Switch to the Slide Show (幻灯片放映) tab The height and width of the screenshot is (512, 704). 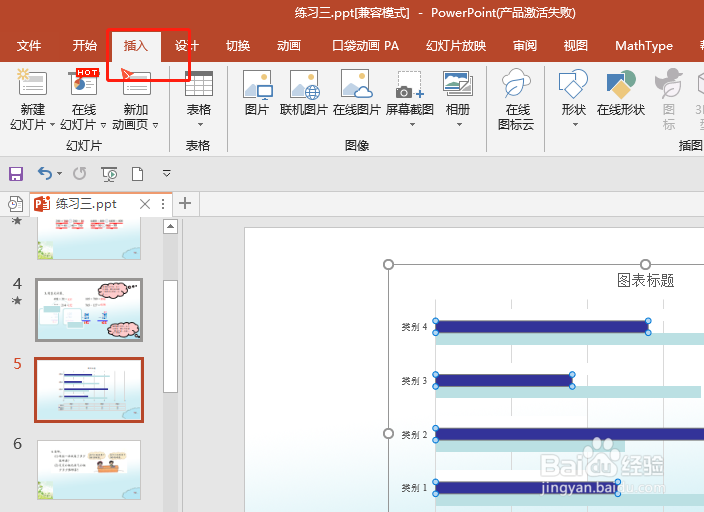456,45
